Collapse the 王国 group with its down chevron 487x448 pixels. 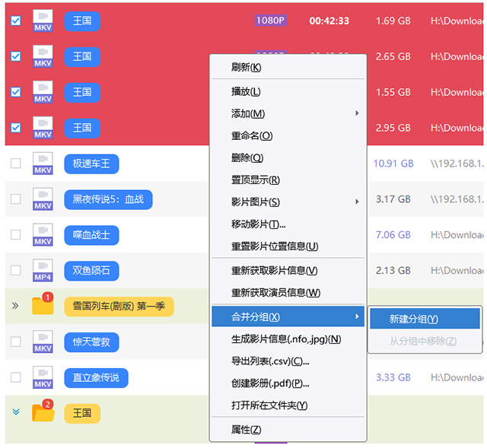(16, 412)
